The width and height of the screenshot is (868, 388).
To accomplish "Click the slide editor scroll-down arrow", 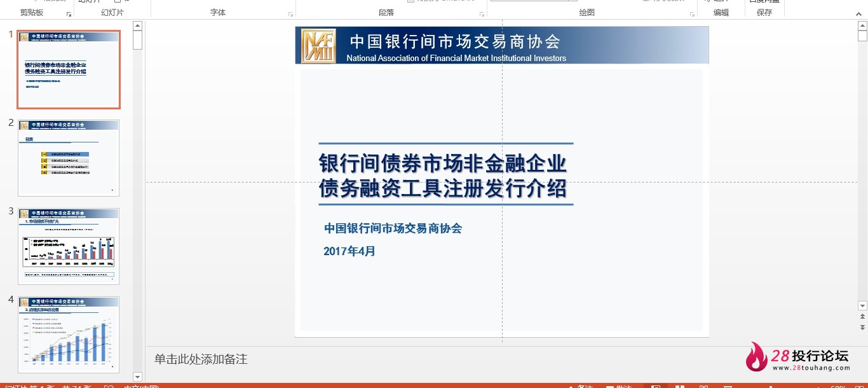I will point(862,306).
